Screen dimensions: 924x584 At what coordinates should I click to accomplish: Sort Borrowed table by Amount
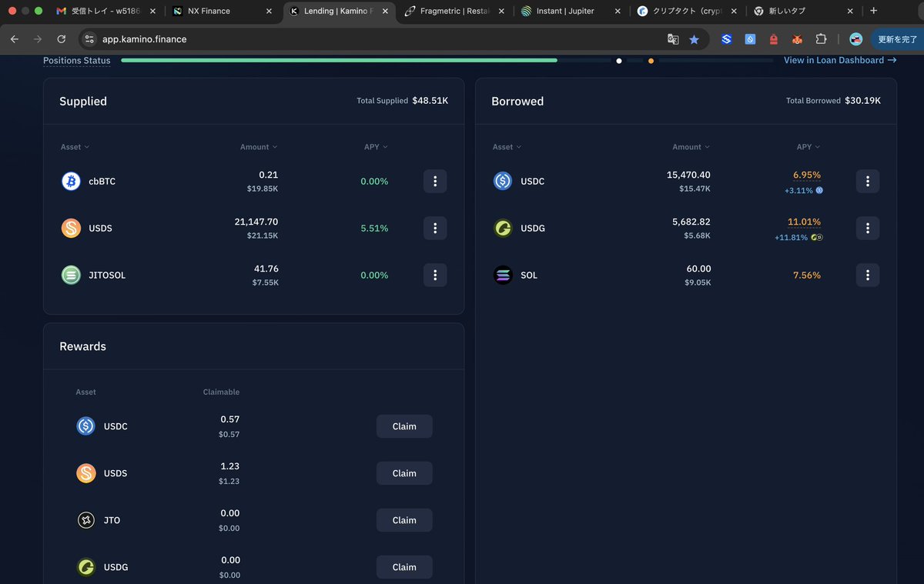pos(691,147)
